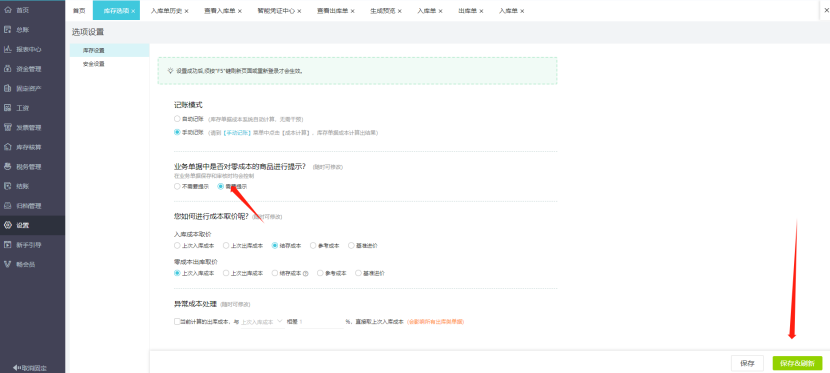Screen dimensions: 830x373
Task: Switch to the 智能凭证中心 tab
Action: (279, 11)
